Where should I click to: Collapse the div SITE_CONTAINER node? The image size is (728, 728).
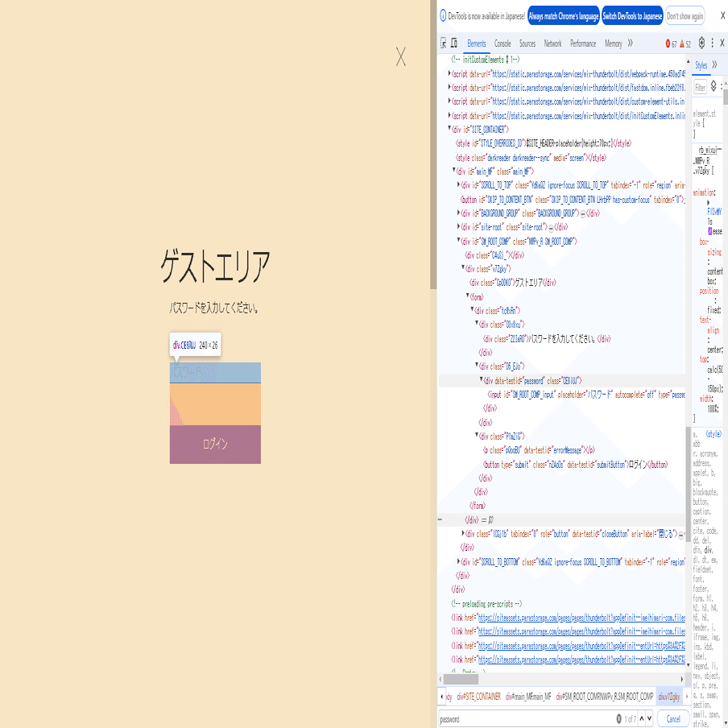pyautogui.click(x=449, y=128)
